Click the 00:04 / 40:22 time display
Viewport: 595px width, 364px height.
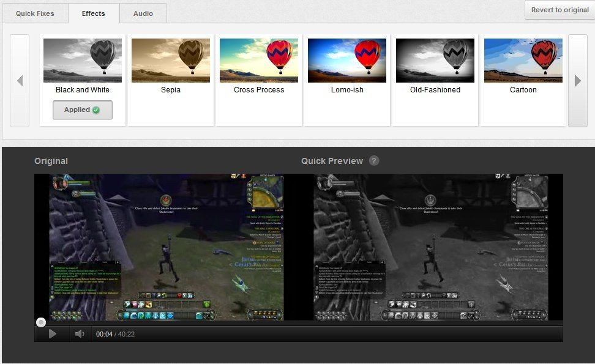115,334
